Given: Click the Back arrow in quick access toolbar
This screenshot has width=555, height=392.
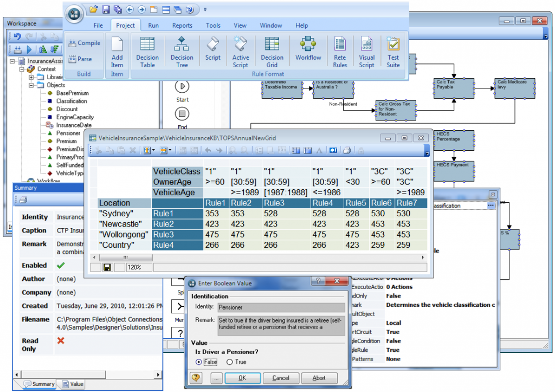Looking at the screenshot, I should pyautogui.click(x=130, y=10).
